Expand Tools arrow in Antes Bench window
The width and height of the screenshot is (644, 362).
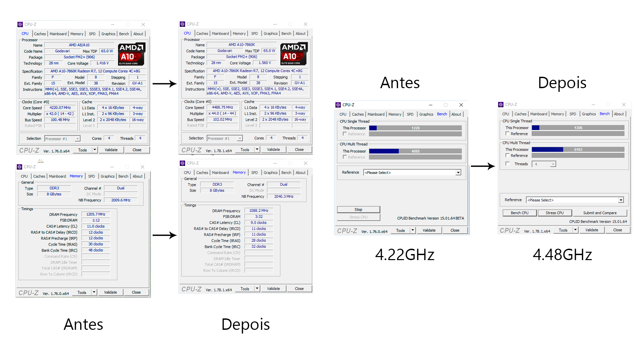click(x=413, y=231)
